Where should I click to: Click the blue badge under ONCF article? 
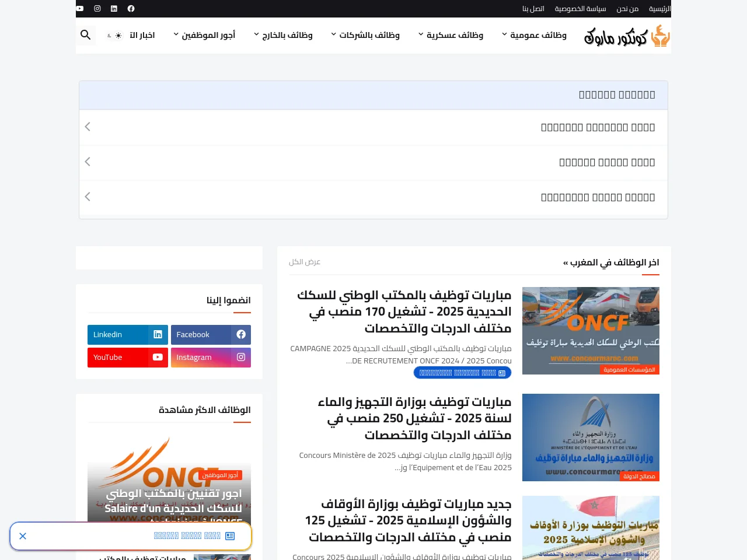pos(462,373)
